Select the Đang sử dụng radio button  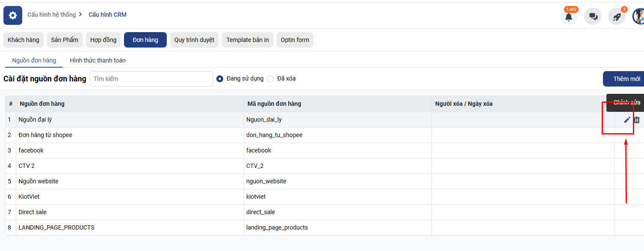point(220,79)
